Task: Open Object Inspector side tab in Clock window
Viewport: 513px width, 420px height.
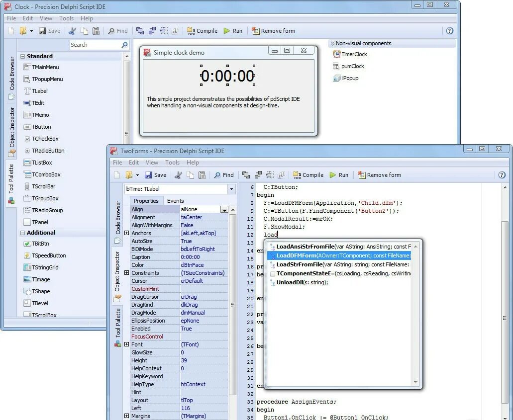Action: coord(12,132)
